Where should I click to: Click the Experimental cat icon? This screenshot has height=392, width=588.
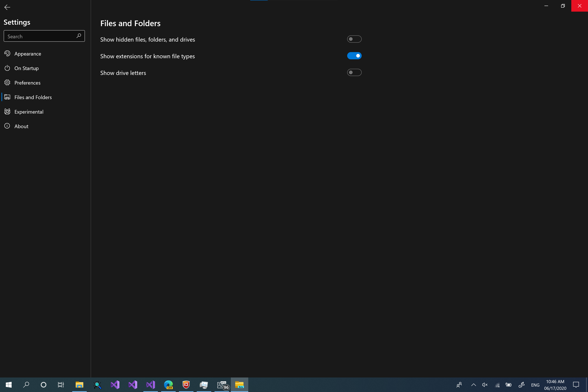point(7,111)
